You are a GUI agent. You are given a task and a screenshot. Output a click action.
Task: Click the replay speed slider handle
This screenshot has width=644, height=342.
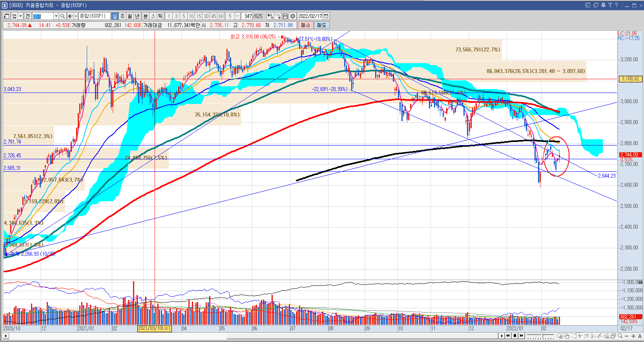pos(543,335)
